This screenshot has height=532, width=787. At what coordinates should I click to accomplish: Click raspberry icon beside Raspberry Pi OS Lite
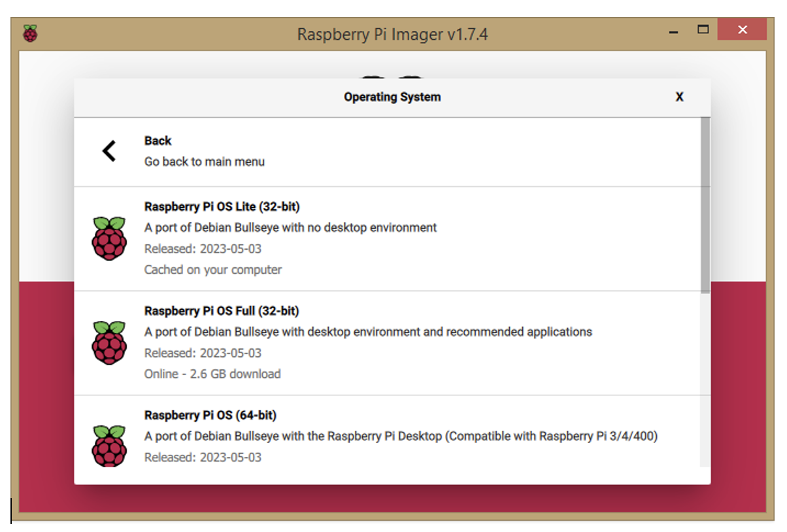(x=109, y=239)
